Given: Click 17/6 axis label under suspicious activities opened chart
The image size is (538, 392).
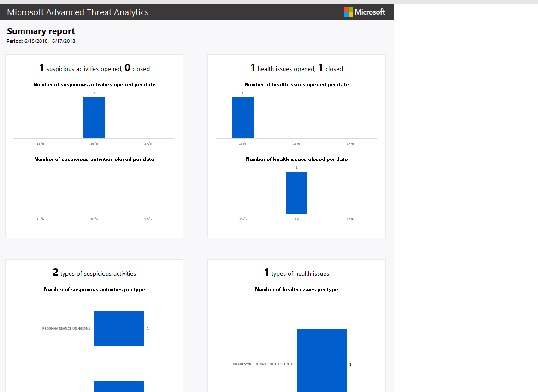Looking at the screenshot, I should tap(148, 144).
